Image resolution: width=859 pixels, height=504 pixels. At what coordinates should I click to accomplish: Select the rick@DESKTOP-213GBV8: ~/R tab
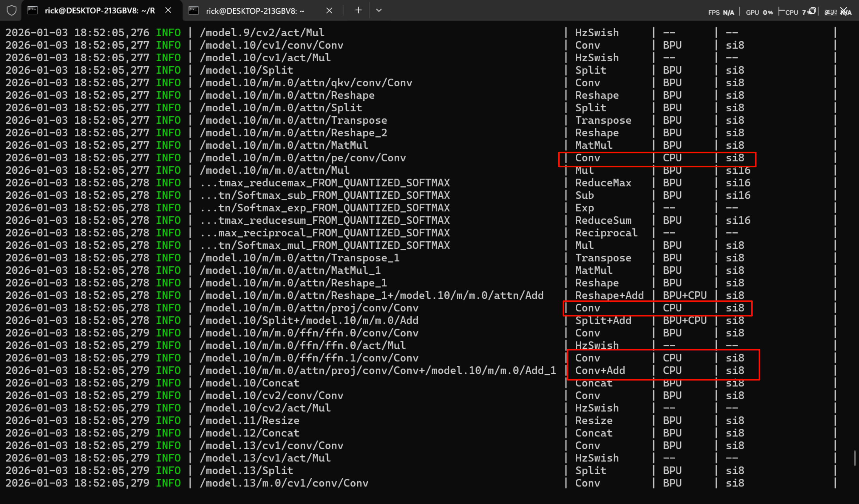pyautogui.click(x=100, y=11)
